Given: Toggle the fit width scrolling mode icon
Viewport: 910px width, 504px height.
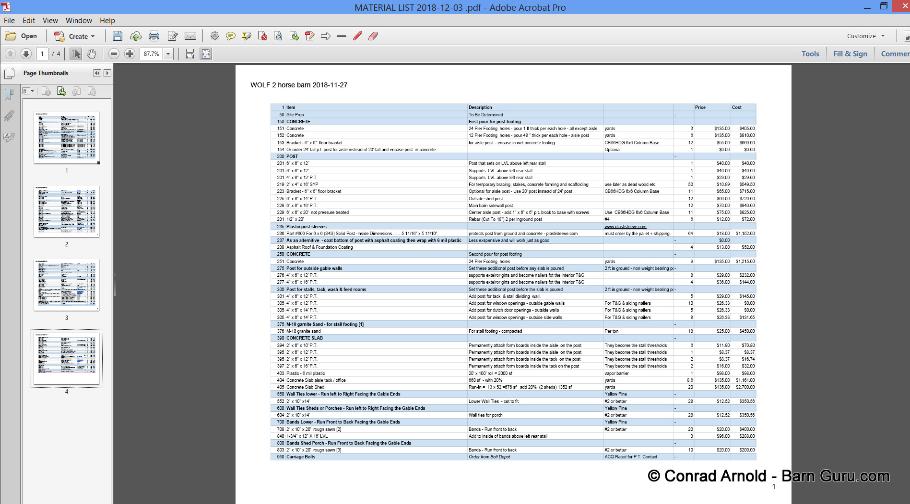Looking at the screenshot, I should click(190, 53).
